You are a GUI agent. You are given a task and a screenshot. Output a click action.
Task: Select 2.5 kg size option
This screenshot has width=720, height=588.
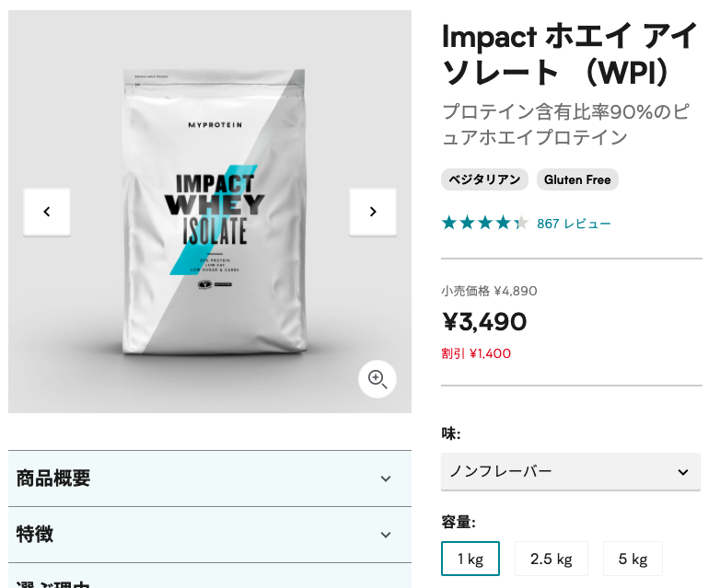[x=551, y=559]
